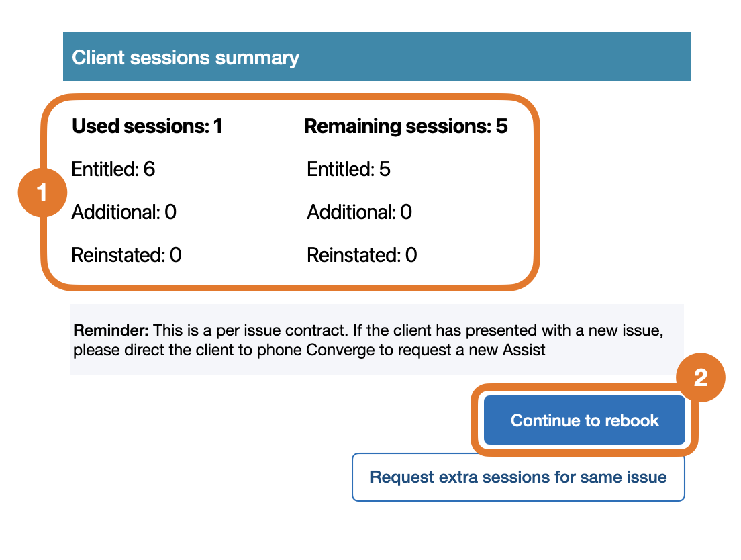Click Request extra sessions for same issue
The image size is (741, 560).
click(x=518, y=477)
